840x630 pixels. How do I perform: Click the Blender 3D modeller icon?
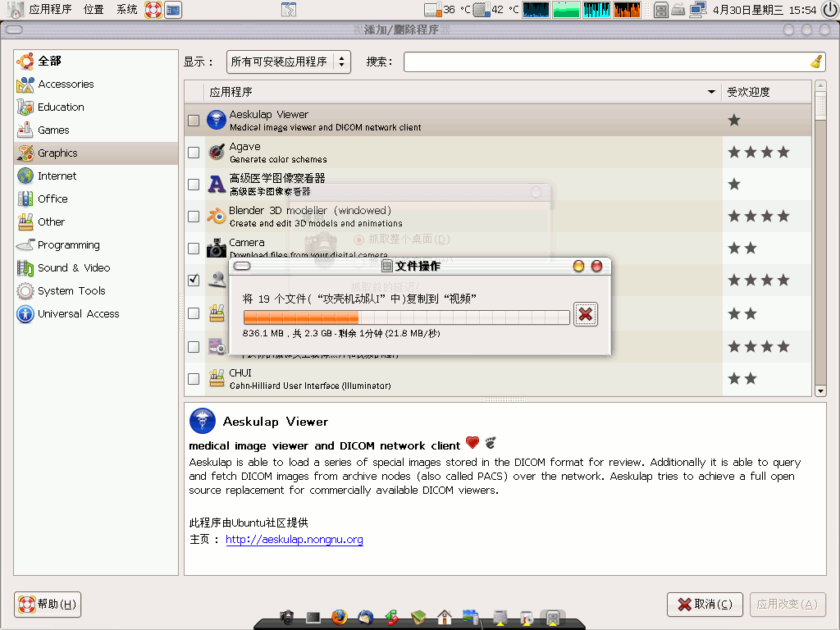[x=217, y=217]
